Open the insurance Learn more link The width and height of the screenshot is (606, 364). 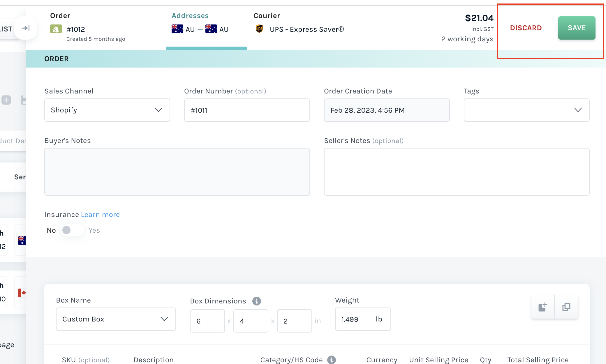[100, 215]
